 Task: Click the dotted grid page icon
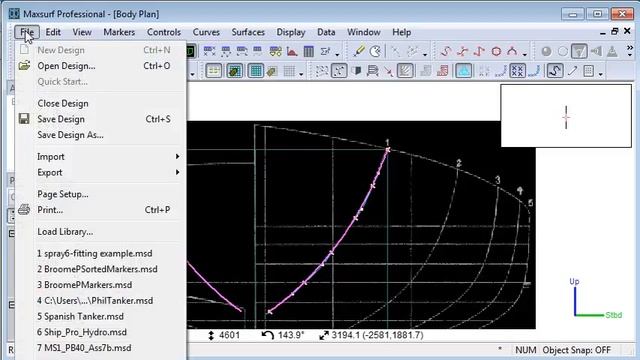pyautogui.click(x=588, y=71)
